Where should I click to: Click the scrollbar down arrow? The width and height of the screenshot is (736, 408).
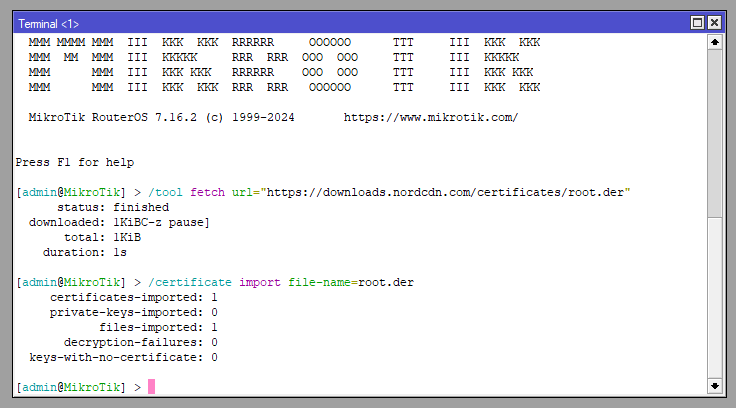click(x=714, y=386)
